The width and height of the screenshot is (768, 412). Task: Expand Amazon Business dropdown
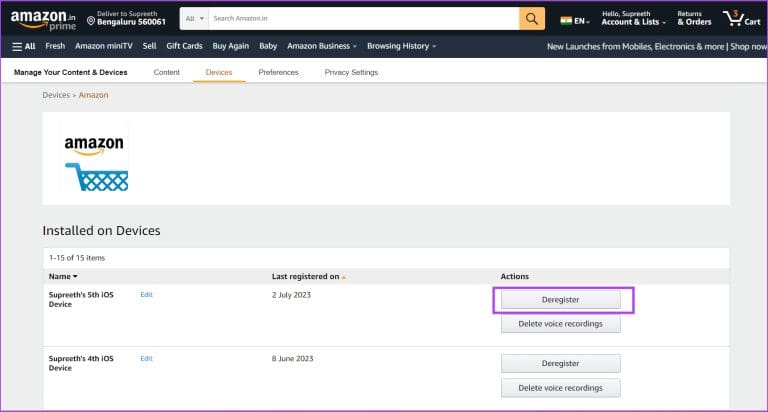pyautogui.click(x=322, y=46)
